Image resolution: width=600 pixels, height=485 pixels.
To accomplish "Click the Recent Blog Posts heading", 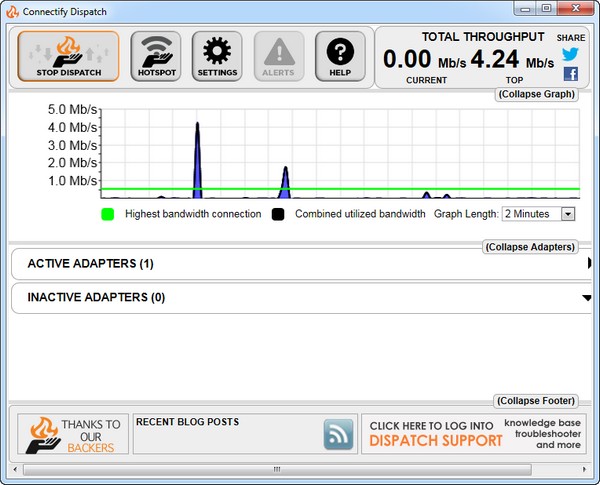I will pyautogui.click(x=187, y=422).
